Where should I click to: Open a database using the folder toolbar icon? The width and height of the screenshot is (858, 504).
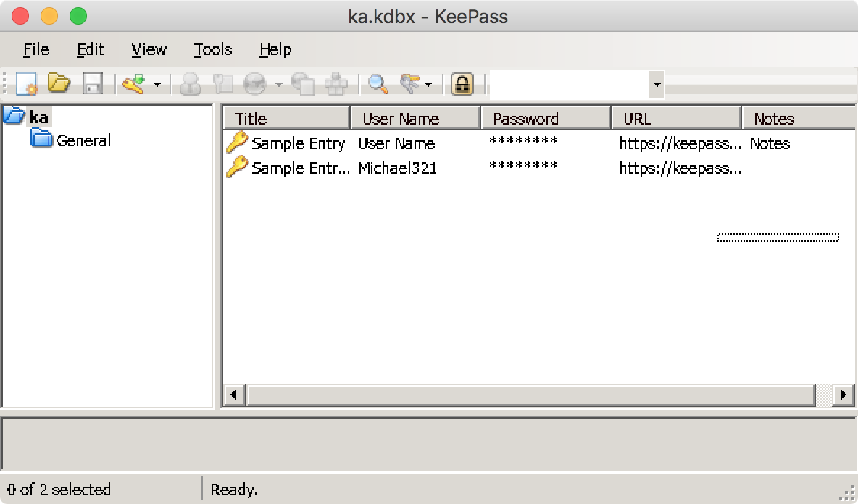click(x=59, y=83)
